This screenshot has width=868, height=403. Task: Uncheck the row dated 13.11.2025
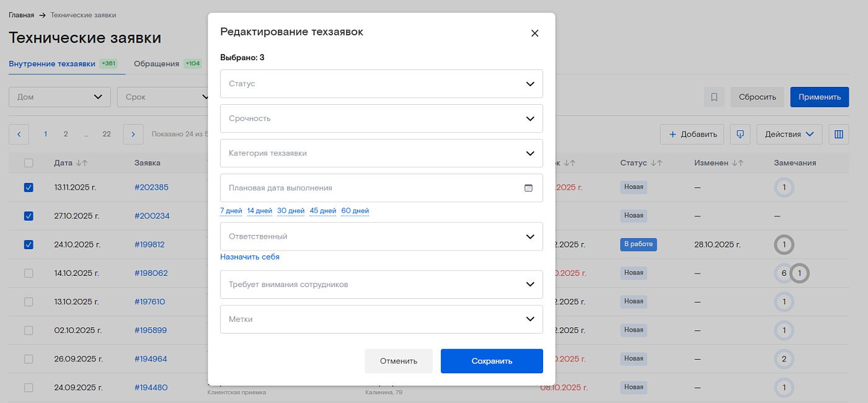point(29,187)
